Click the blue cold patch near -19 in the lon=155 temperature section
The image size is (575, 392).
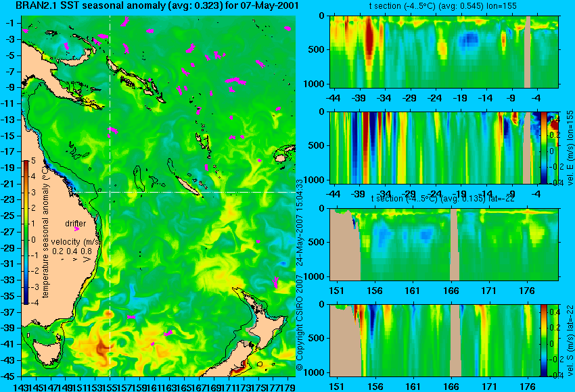pyautogui.click(x=468, y=40)
